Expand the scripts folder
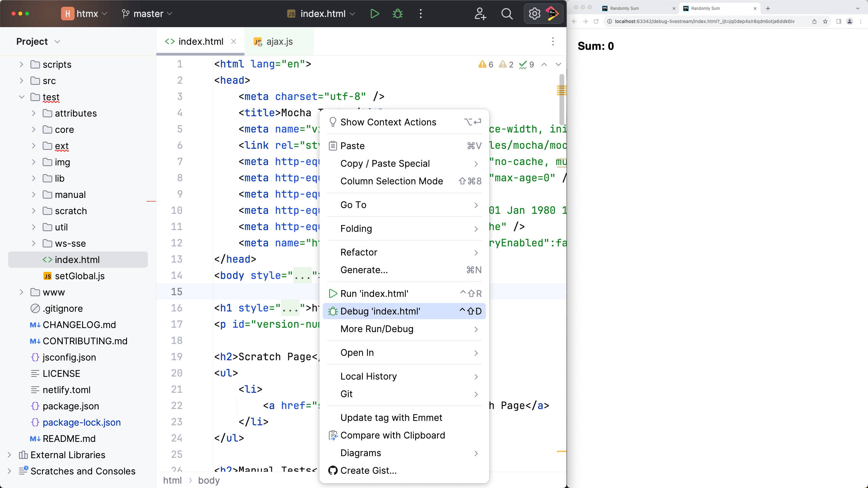Image resolution: width=868 pixels, height=488 pixels. click(x=21, y=64)
